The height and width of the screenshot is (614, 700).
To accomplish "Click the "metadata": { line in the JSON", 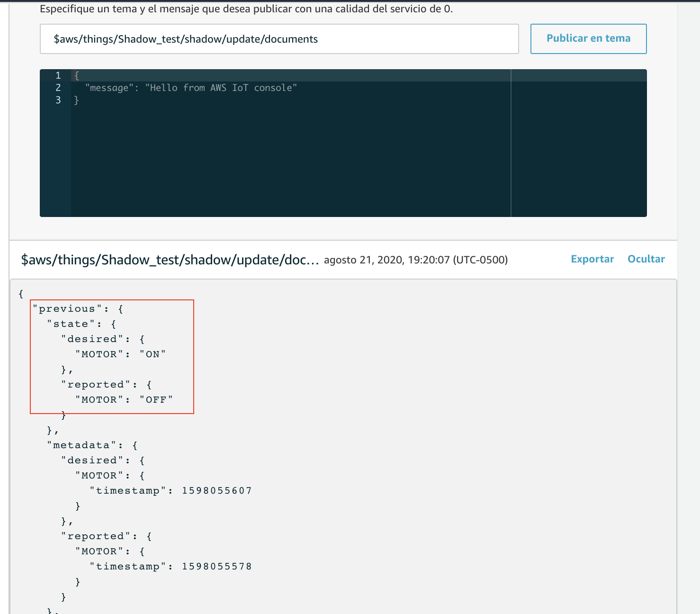I will pos(92,445).
